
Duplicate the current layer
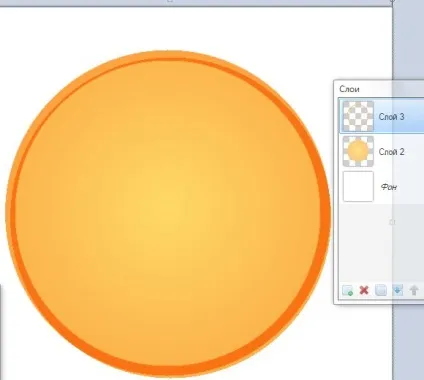381,290
